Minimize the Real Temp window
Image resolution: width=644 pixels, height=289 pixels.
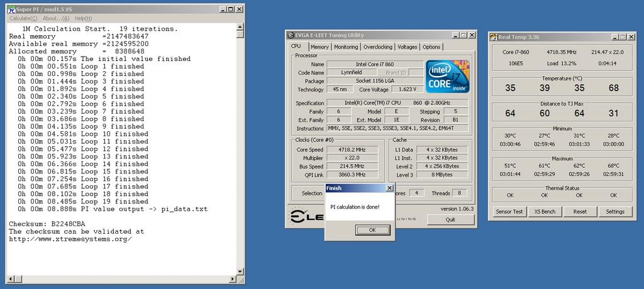pyautogui.click(x=614, y=37)
